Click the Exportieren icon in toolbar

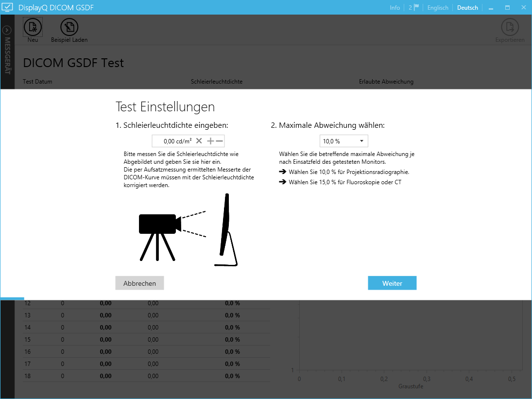(510, 27)
